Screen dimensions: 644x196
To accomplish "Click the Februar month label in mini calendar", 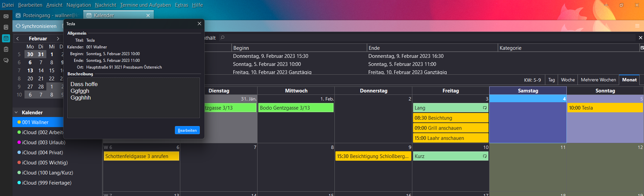I will coord(38,39).
